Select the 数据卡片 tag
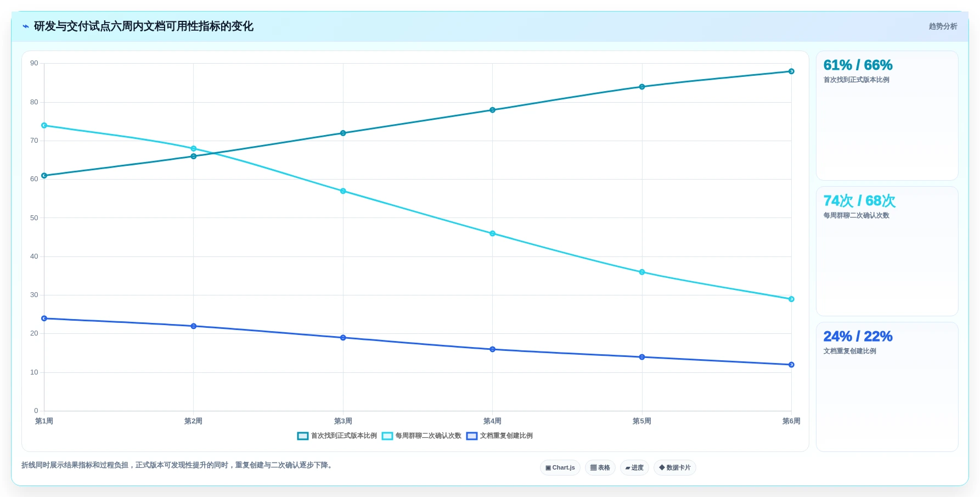This screenshot has height=497, width=980. click(675, 468)
